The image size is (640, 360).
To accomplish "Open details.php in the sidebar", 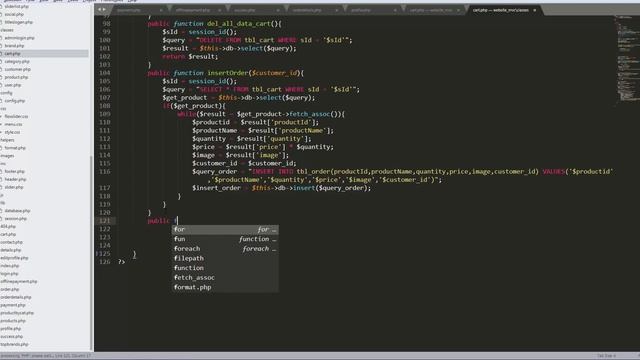I will [11, 250].
